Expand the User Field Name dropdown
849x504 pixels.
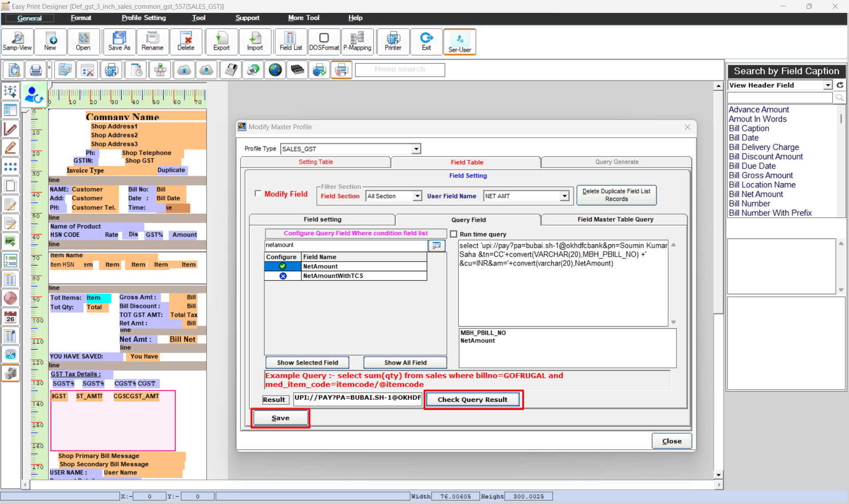click(564, 196)
